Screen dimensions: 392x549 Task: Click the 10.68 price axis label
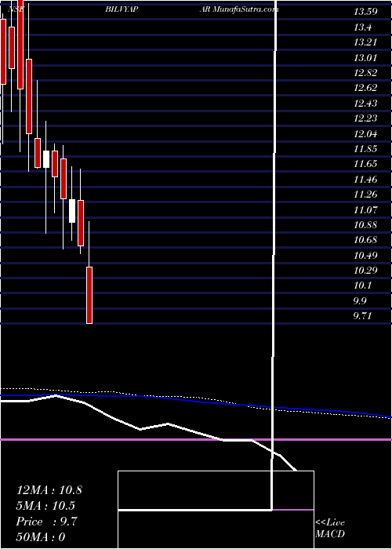pos(365,240)
